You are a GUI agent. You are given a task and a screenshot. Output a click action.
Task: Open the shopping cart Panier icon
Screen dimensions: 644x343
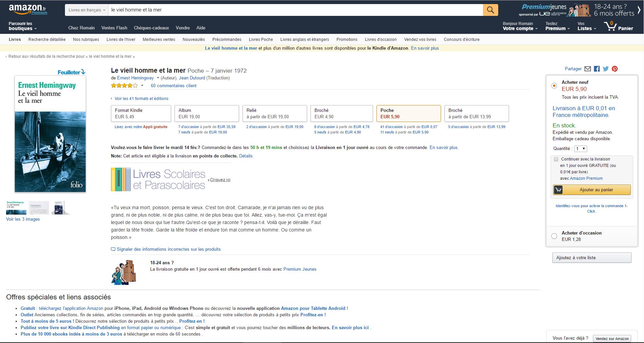(x=619, y=26)
